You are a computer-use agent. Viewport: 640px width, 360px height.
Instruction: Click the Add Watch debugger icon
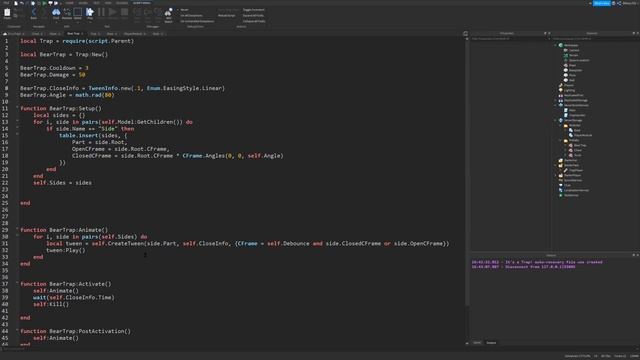(168, 12)
